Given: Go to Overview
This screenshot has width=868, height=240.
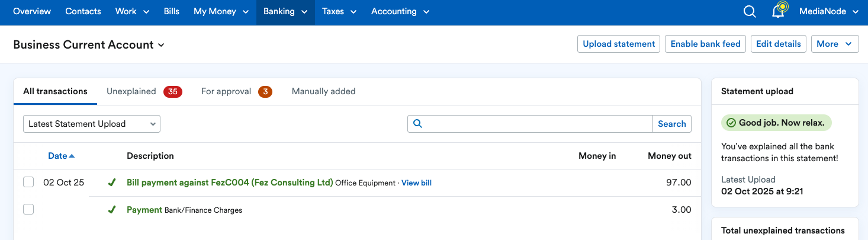Looking at the screenshot, I should [32, 11].
